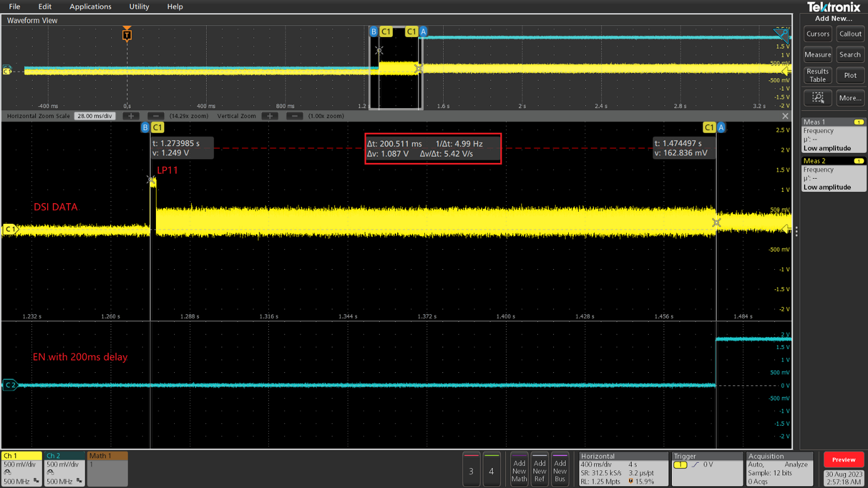868x488 pixels.
Task: Click the trigger source 1 indicator
Action: (x=680, y=465)
